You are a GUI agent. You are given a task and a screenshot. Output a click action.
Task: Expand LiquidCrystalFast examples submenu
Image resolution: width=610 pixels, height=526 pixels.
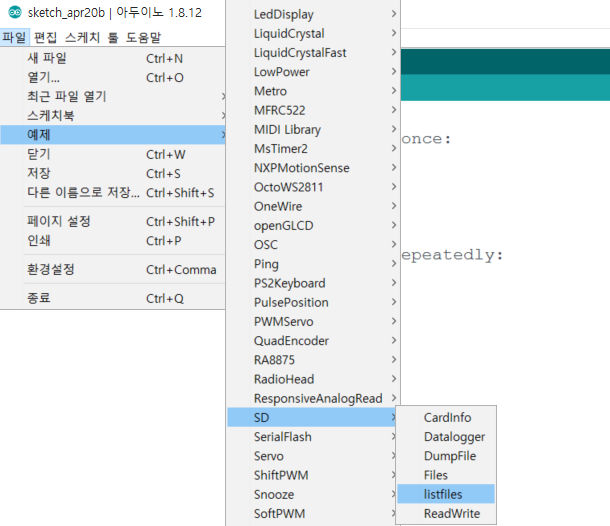313,53
